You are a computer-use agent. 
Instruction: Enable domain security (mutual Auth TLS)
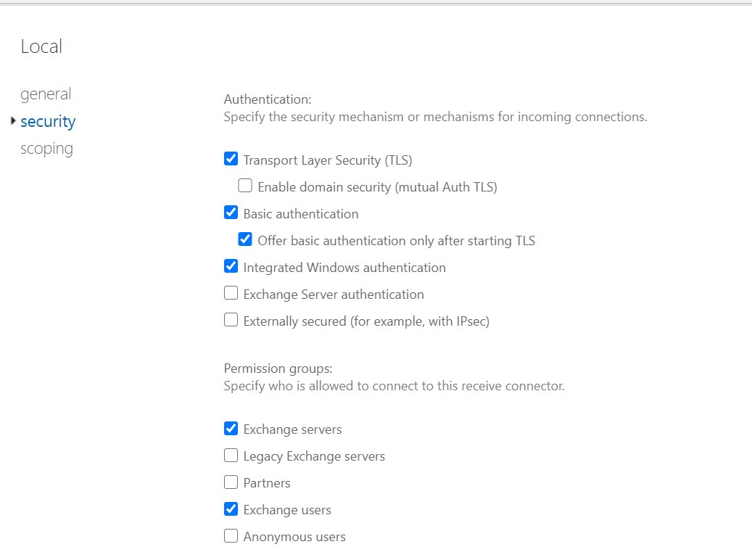click(245, 185)
